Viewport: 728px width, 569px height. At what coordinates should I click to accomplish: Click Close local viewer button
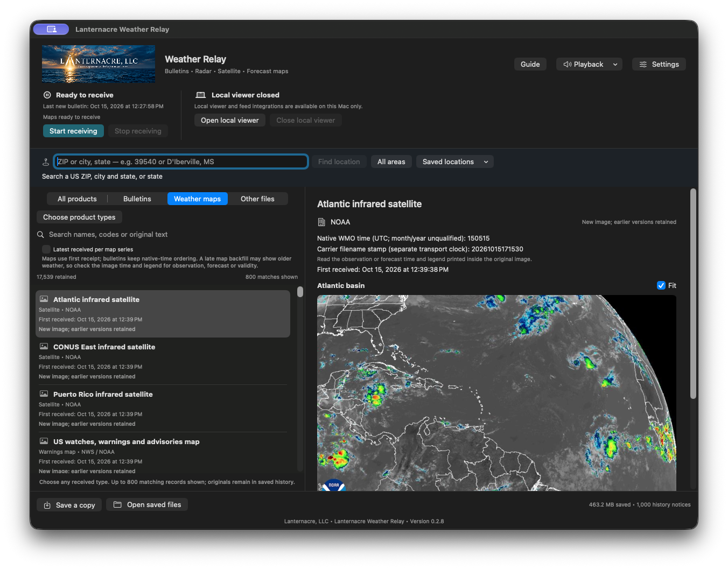coord(306,120)
